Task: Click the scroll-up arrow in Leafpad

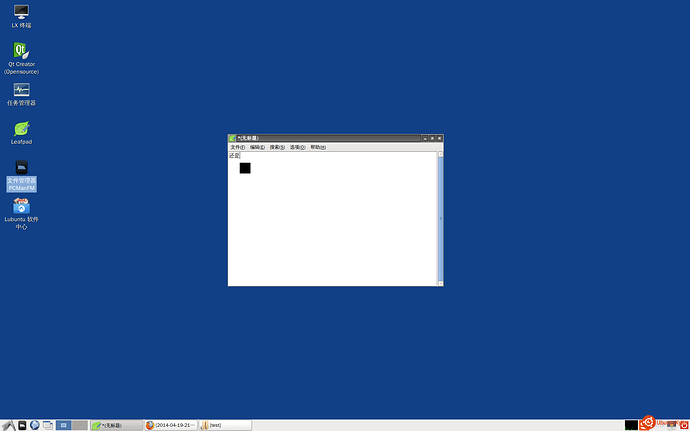Action: tap(440, 154)
